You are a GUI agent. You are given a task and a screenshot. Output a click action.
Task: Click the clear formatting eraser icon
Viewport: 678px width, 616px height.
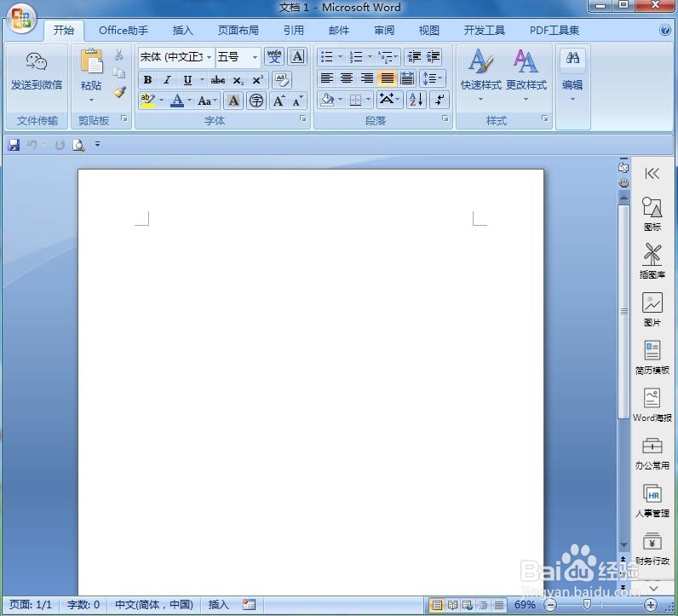coord(282,80)
